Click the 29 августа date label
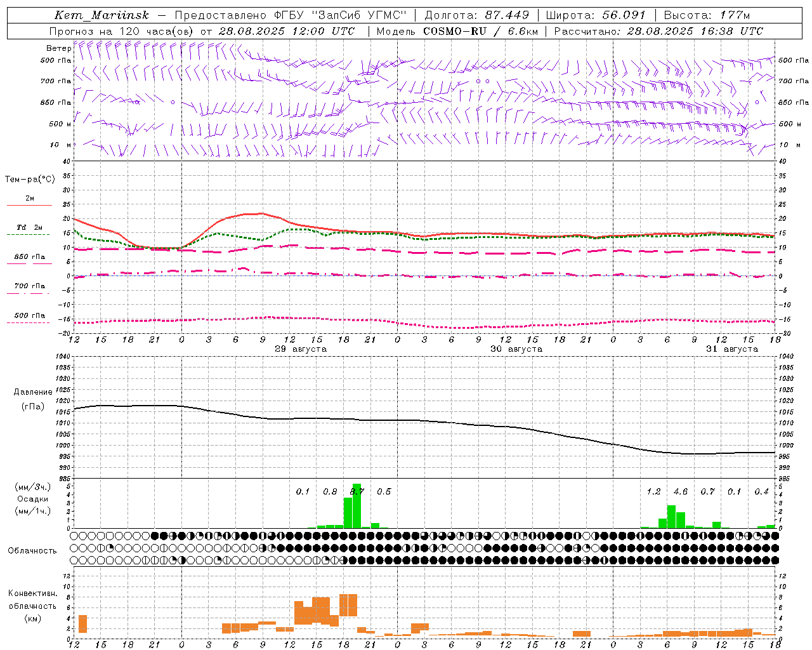 (x=301, y=349)
